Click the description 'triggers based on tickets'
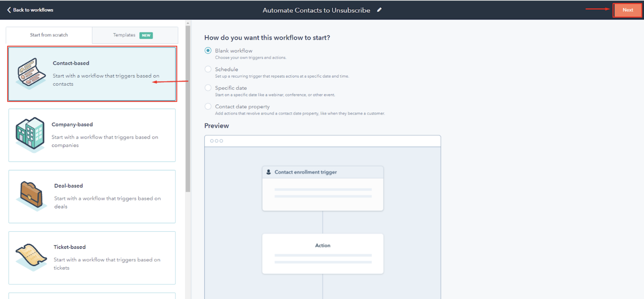Screen dimensions: 644x299 (107, 263)
